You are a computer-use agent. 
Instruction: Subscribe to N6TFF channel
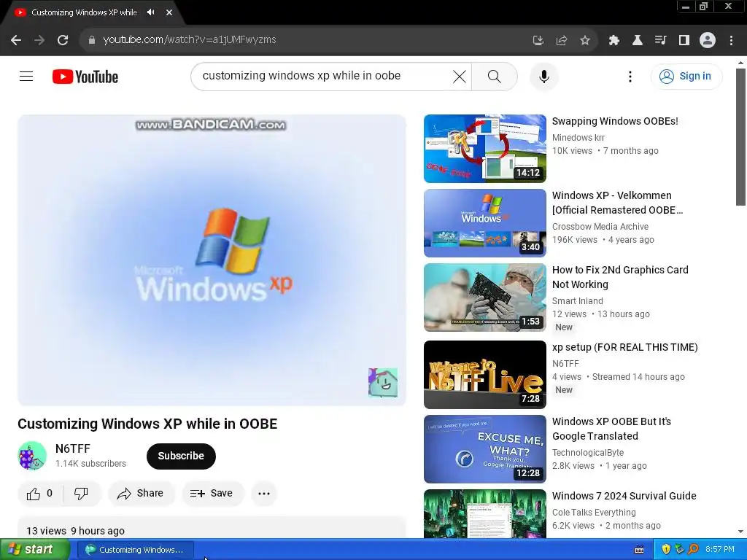(181, 456)
